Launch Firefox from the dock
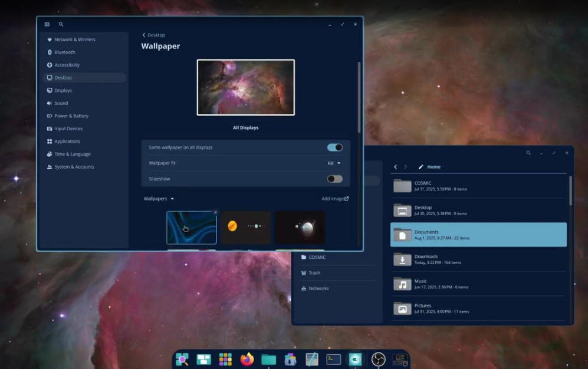Image resolution: width=588 pixels, height=369 pixels. click(x=247, y=359)
